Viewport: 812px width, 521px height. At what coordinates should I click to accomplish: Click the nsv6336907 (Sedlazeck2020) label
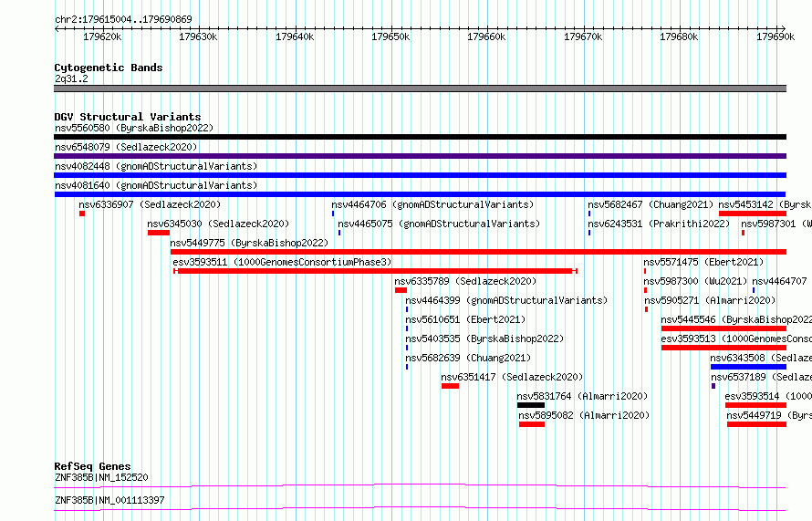(x=150, y=204)
